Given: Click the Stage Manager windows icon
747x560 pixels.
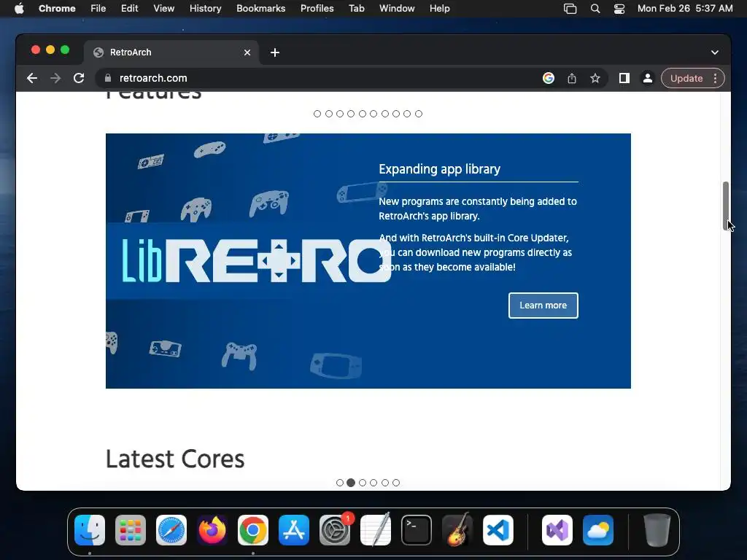Looking at the screenshot, I should pos(570,9).
